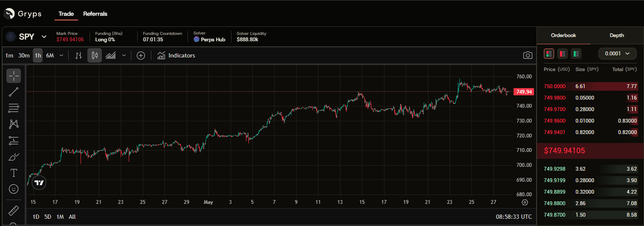
Task: Set chart range to 1D
Action: tap(36, 217)
